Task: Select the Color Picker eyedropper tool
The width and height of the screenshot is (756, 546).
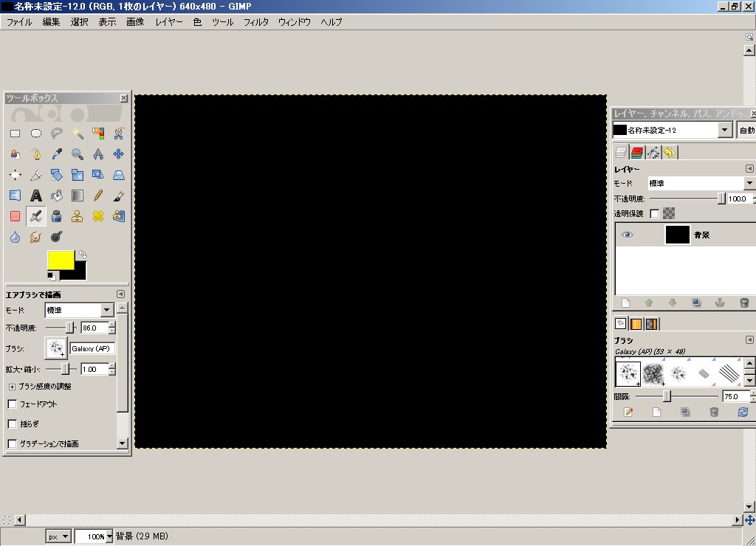Action: (56, 154)
